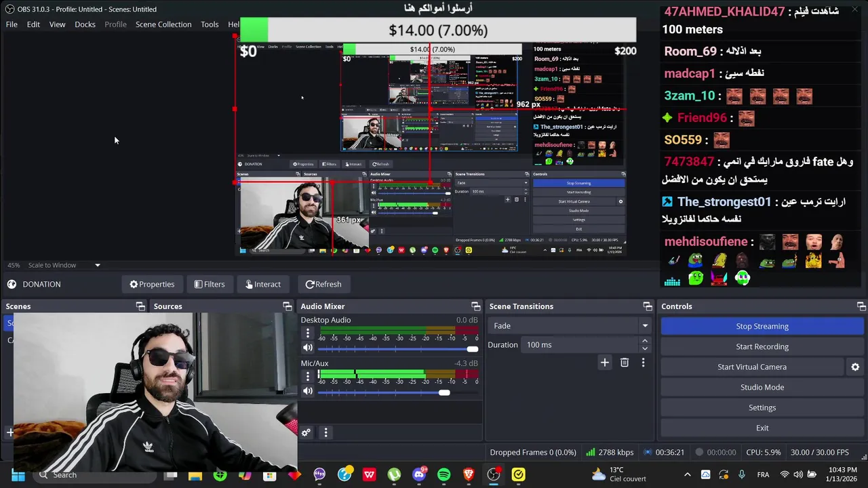Mute the Desktop Audio speaker
This screenshot has height=488, width=868.
pyautogui.click(x=308, y=348)
